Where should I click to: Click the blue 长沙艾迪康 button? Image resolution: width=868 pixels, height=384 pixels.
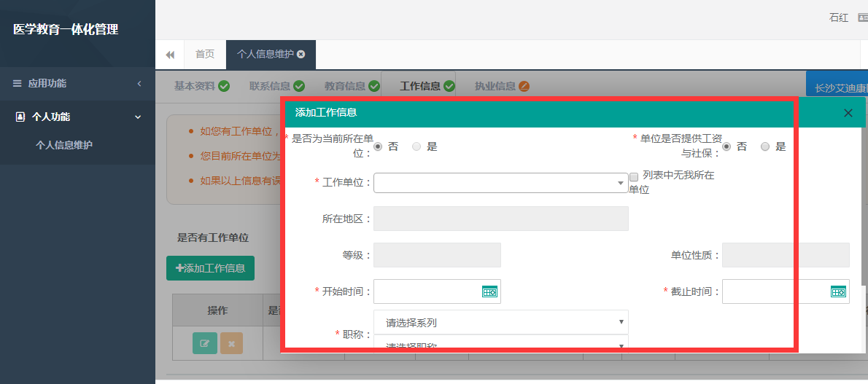click(837, 85)
